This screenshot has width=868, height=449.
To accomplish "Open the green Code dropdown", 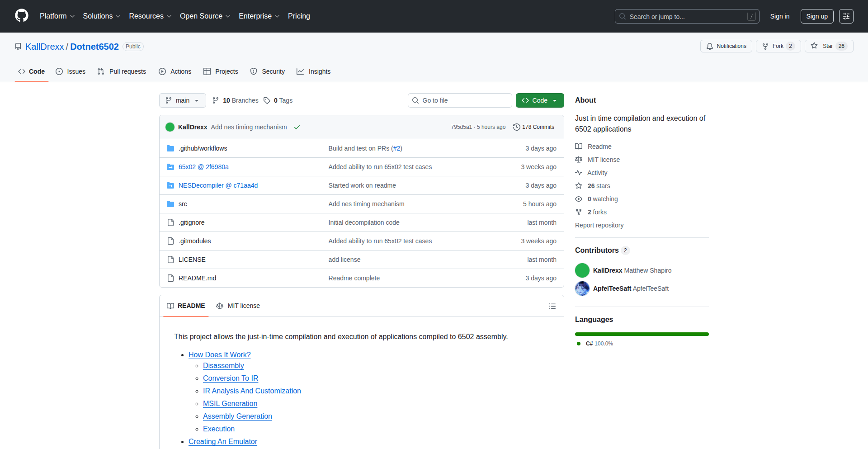I will point(539,100).
